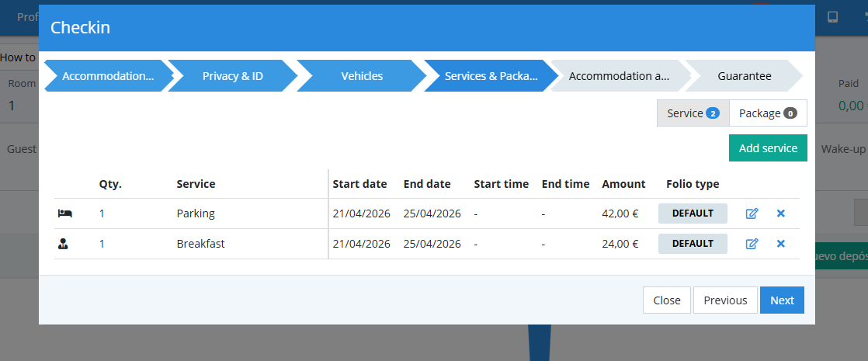Switch to the Service tab
Screen dimensions: 868x361
click(x=693, y=113)
